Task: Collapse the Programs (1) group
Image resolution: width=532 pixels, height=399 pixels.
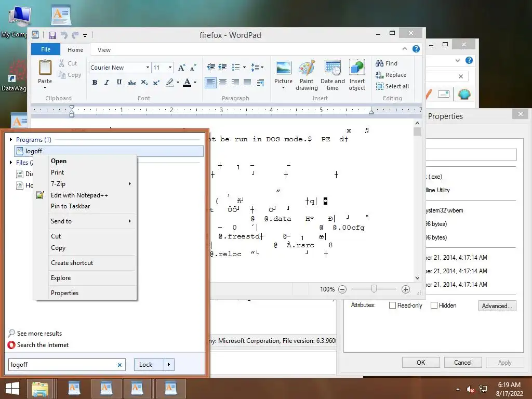Action: (x=11, y=139)
